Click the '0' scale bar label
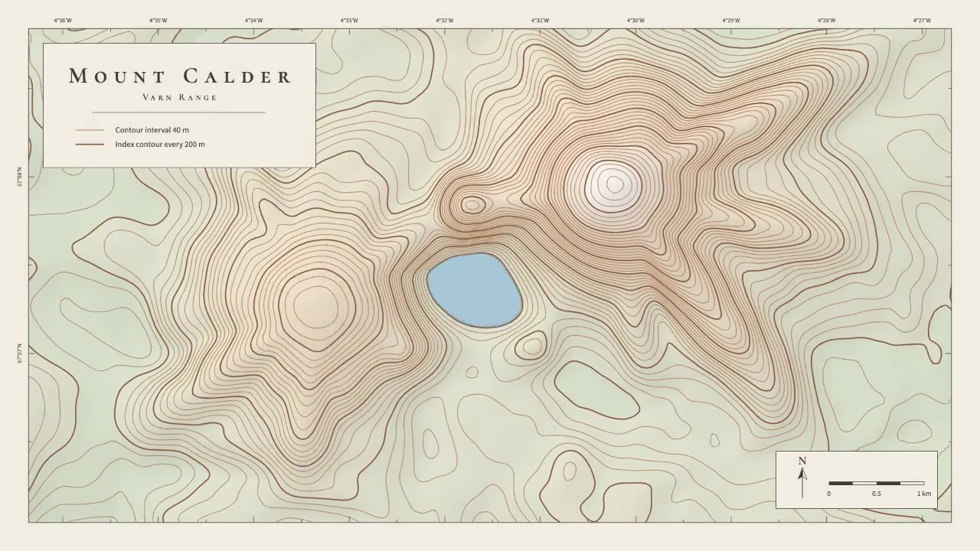The image size is (980, 551). [828, 494]
